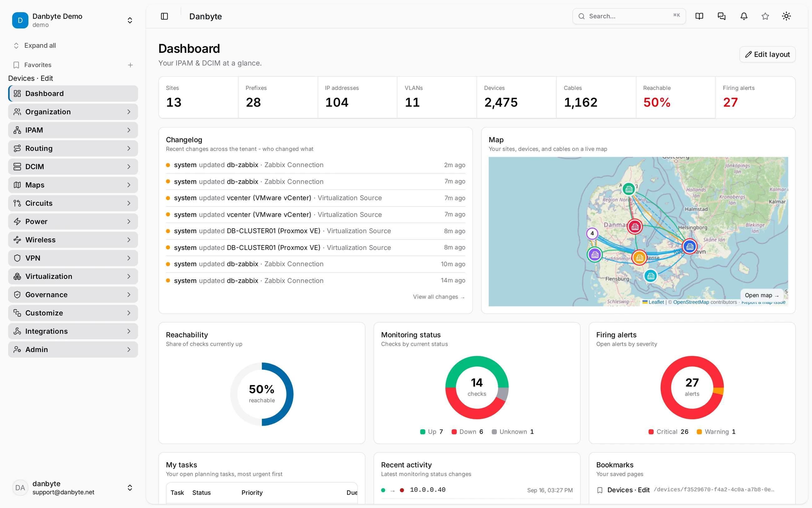The image size is (812, 508).
Task: Click the green site marker on map
Action: (629, 189)
